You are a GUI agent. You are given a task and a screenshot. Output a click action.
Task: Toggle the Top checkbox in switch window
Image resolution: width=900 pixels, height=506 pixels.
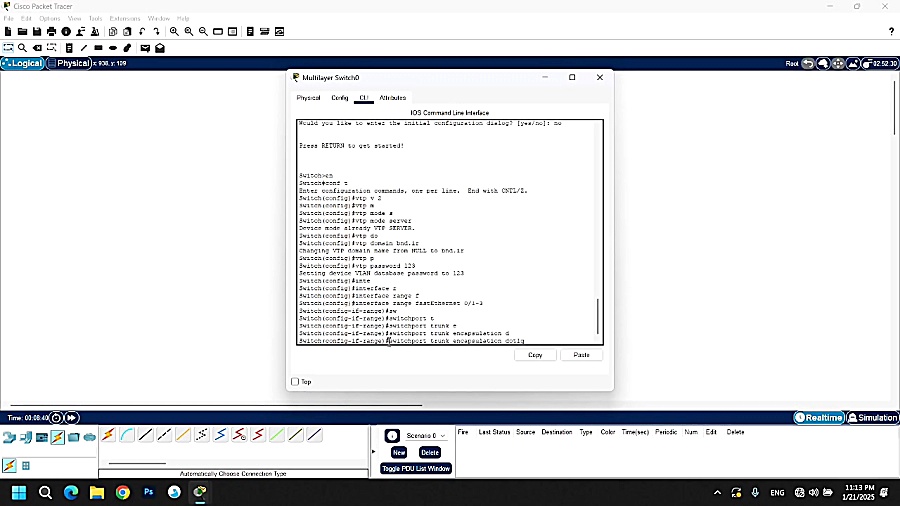coord(295,382)
